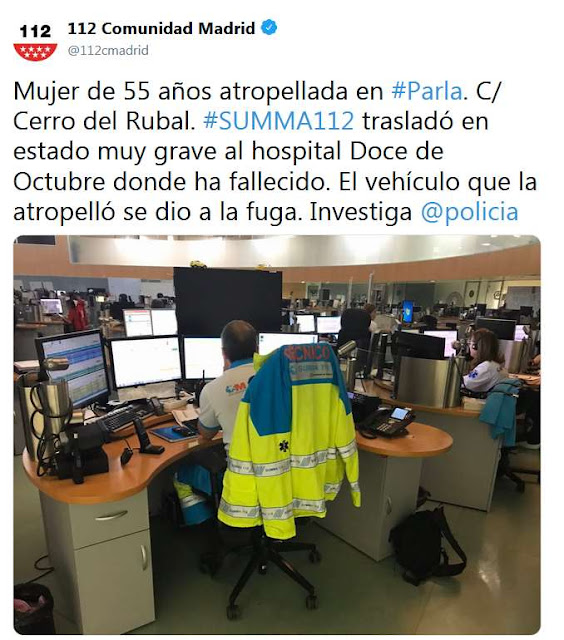564x640 pixels.
Task: Click the woman wearing a headset
Action: point(486,361)
